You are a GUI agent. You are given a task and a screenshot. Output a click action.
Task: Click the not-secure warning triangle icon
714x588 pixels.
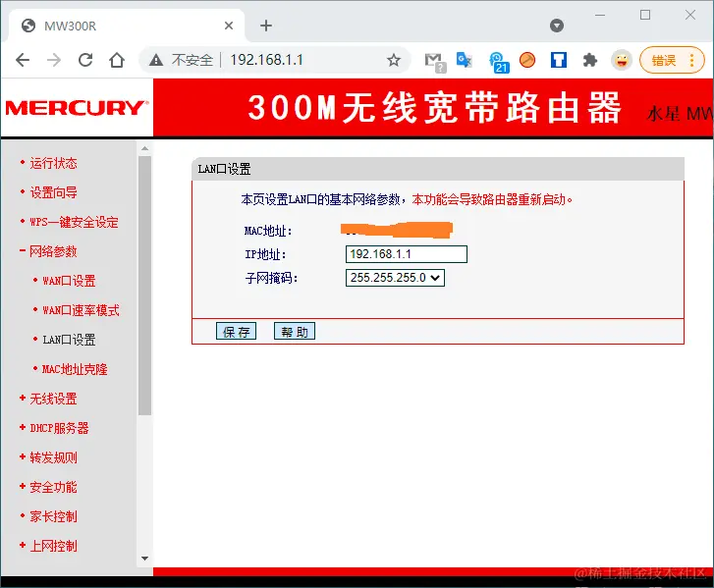[156, 60]
